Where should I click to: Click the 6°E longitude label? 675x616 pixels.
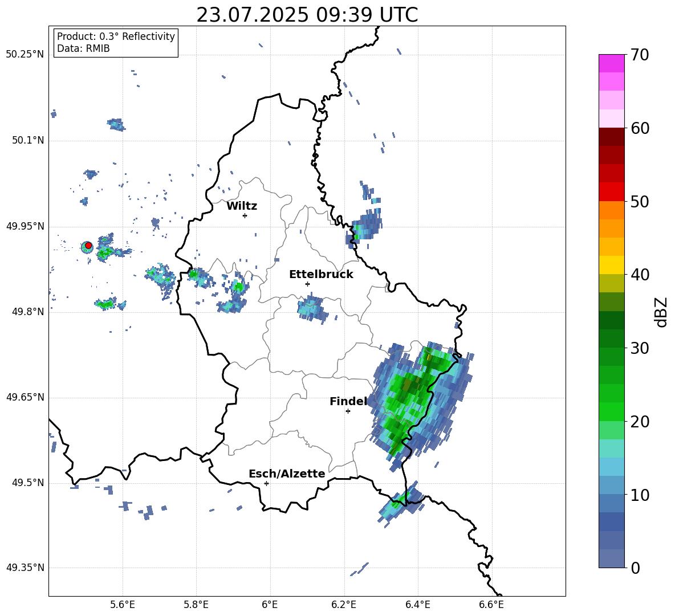click(x=270, y=605)
